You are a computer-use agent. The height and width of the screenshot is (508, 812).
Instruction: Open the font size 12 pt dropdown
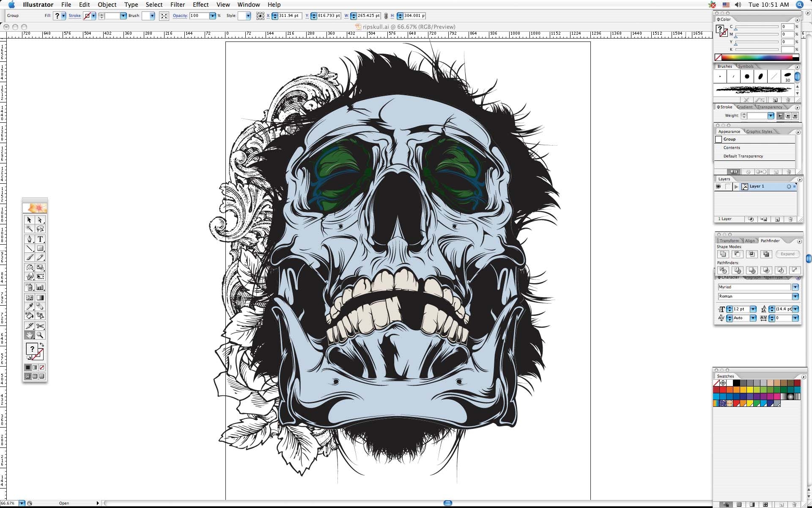(x=753, y=309)
